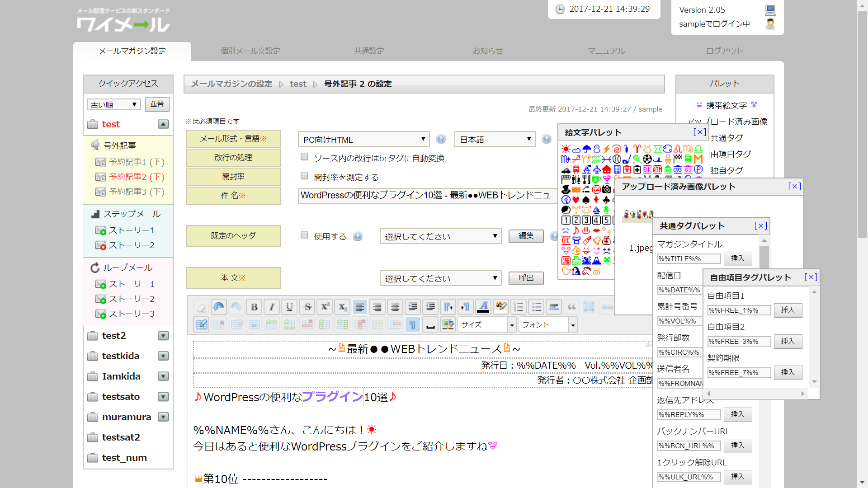Screen dimensions: 868x488
Task: Click the 編集 button next to header selection
Action: point(526,236)
